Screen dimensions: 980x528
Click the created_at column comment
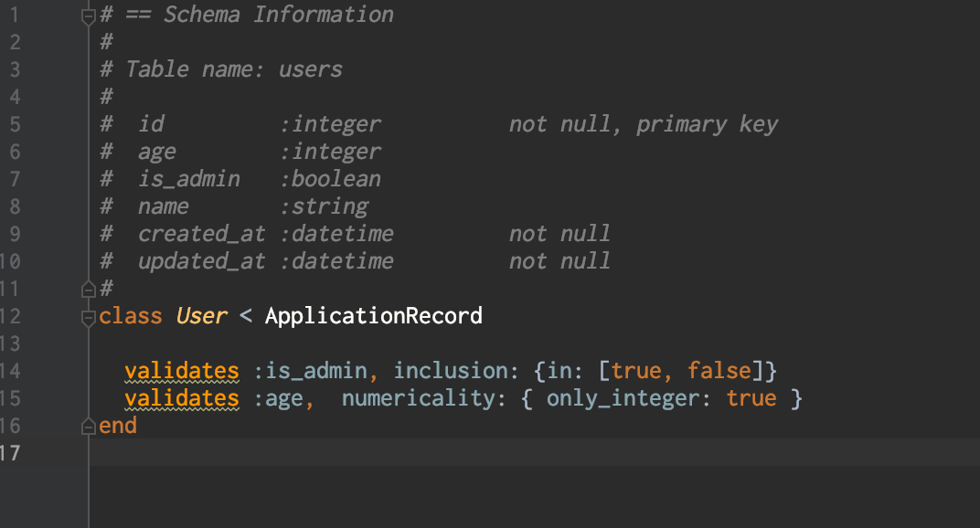coord(201,235)
